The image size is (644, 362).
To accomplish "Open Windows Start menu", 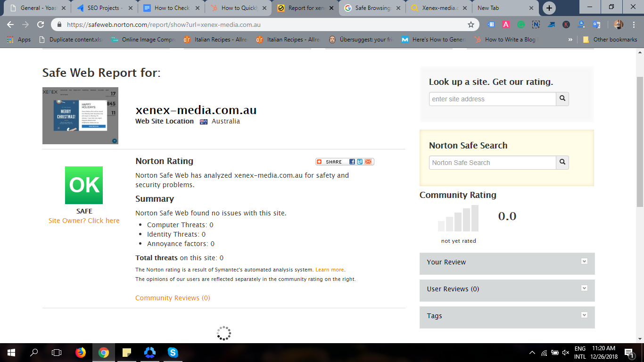I will click(11, 353).
